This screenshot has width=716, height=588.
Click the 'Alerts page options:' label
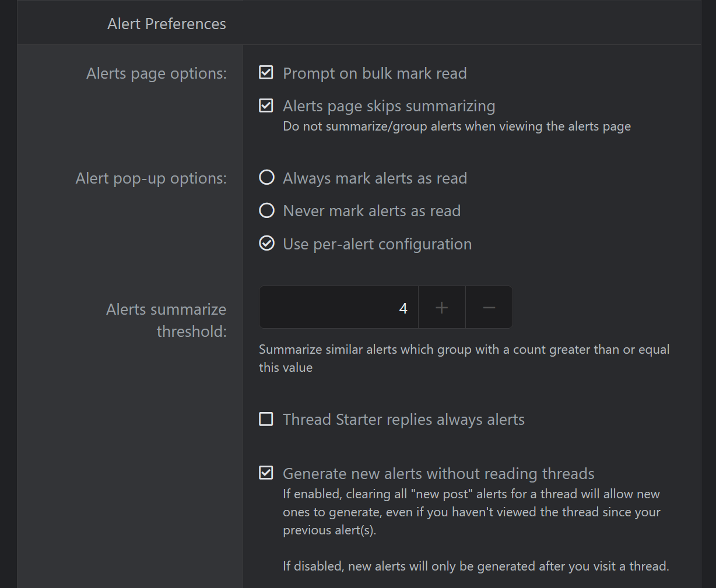(156, 73)
